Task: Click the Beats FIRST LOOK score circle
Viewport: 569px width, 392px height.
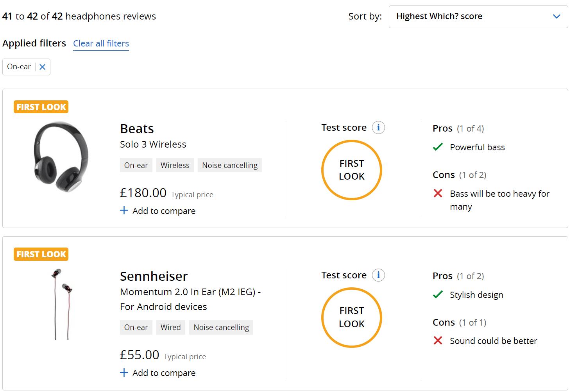Action: coord(351,170)
